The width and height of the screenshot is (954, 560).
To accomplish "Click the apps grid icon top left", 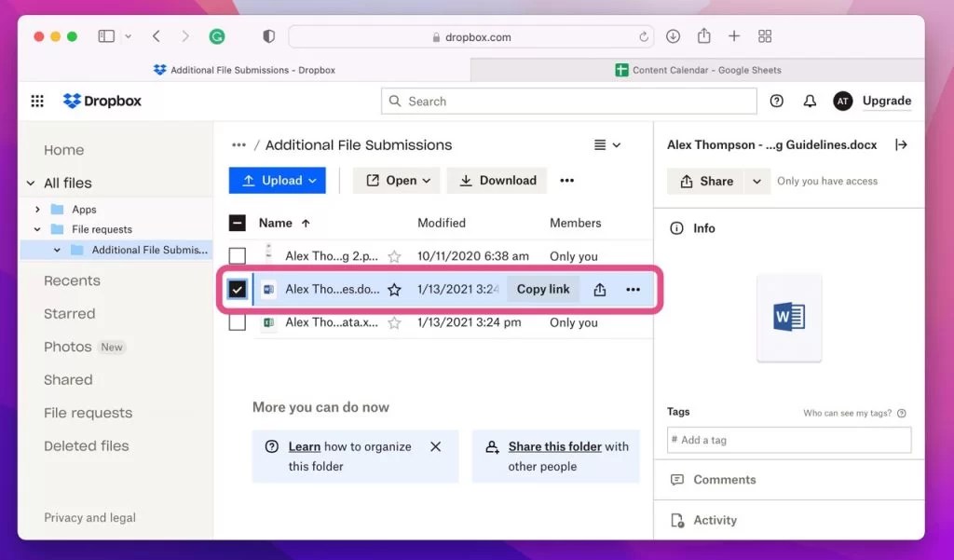I will [36, 101].
